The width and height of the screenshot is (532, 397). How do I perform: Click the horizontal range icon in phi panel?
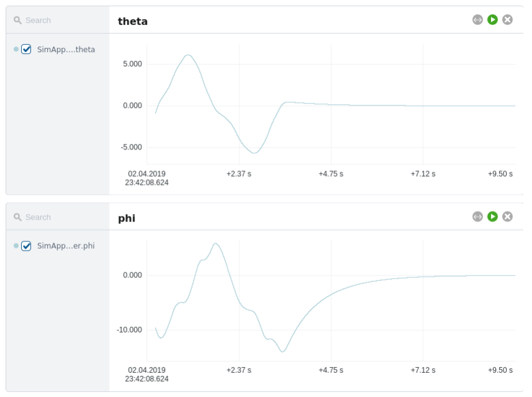click(x=477, y=216)
